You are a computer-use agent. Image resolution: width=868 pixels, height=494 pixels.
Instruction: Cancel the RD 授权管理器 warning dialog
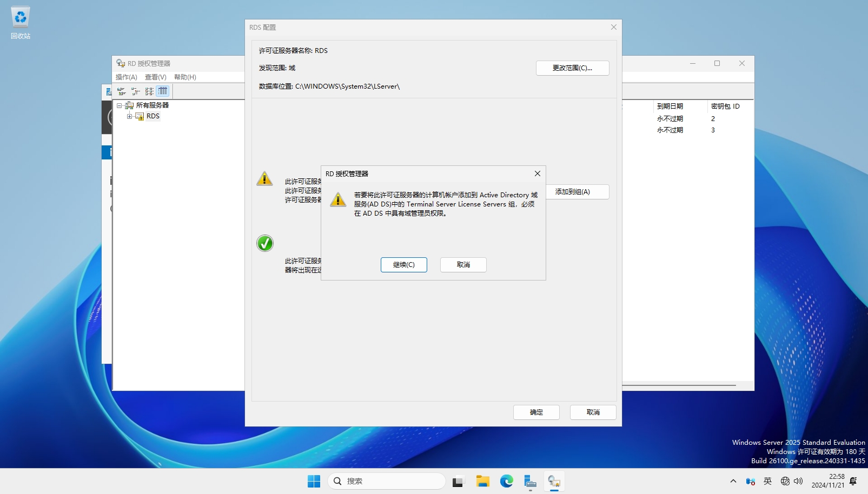463,265
